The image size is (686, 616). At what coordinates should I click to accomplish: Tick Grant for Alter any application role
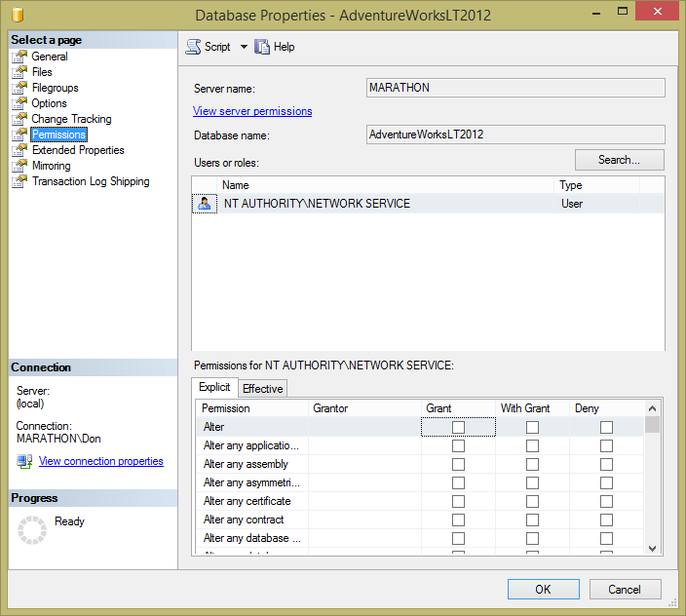pos(458,445)
